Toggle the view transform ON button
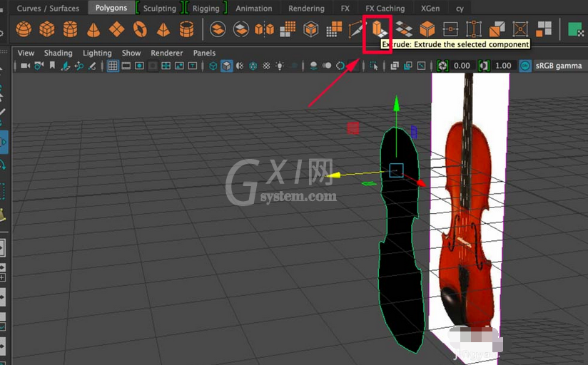 (525, 66)
